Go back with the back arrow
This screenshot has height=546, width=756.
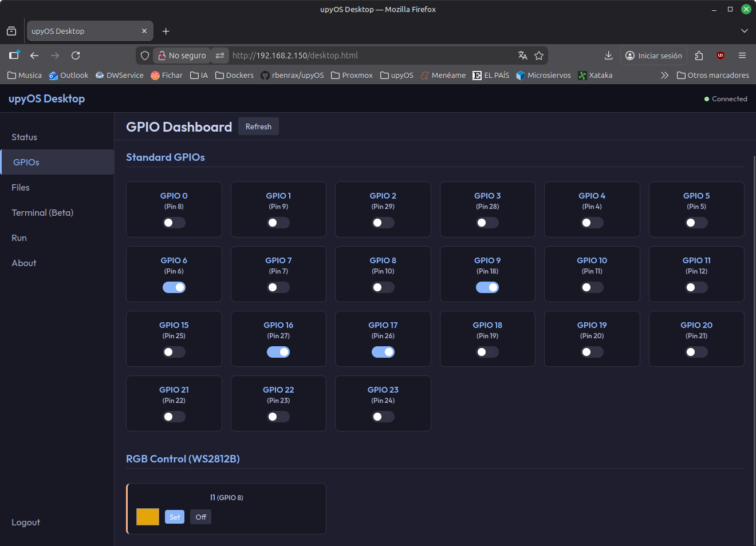tap(34, 56)
